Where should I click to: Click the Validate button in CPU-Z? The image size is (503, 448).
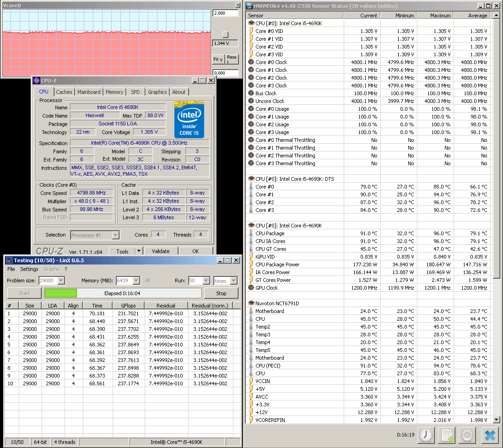pyautogui.click(x=161, y=251)
